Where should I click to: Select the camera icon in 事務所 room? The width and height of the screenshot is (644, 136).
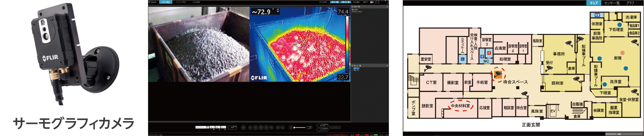[x=568, y=43]
